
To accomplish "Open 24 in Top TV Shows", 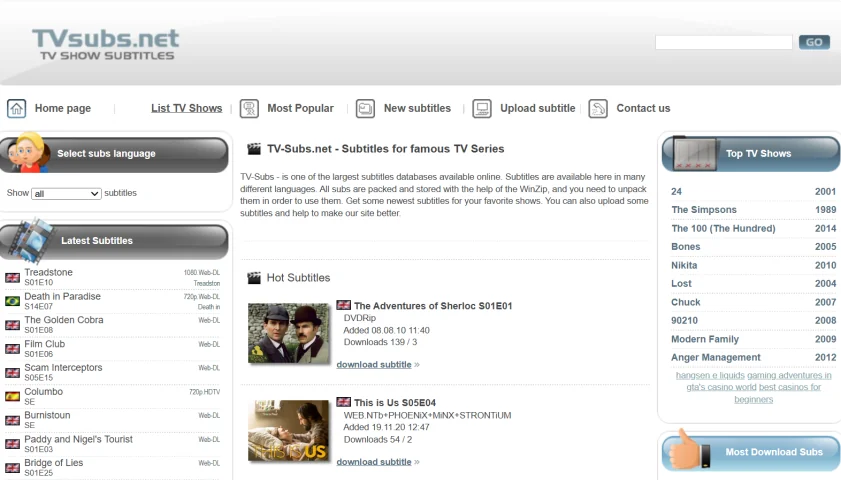I will pyautogui.click(x=676, y=191).
